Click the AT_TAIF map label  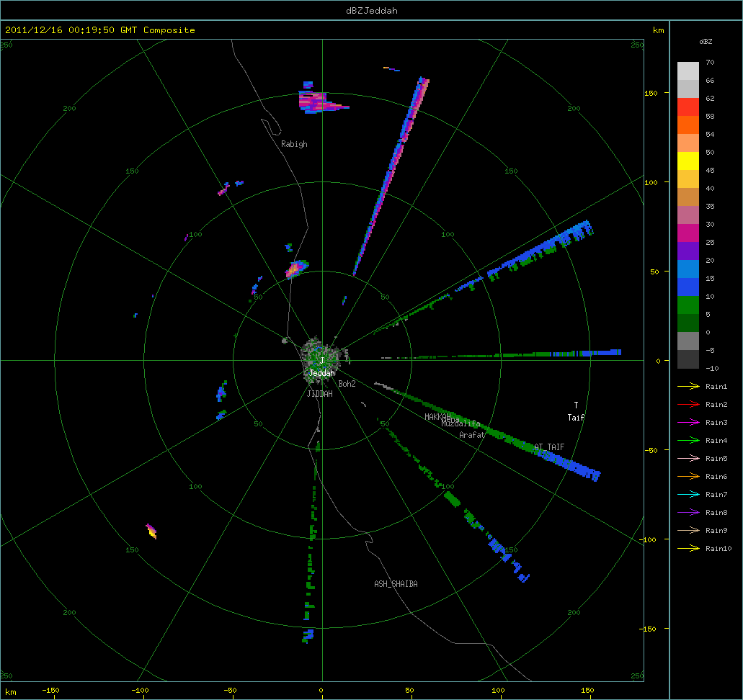click(549, 447)
